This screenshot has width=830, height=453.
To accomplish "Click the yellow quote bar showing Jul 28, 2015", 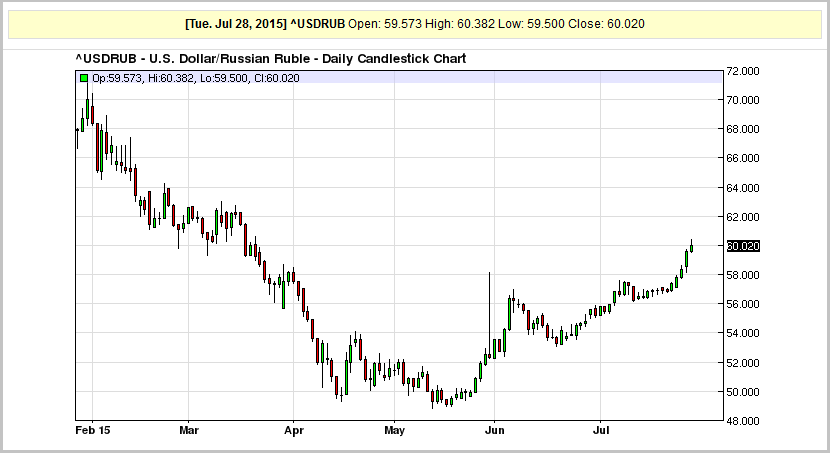I will pyautogui.click(x=415, y=24).
